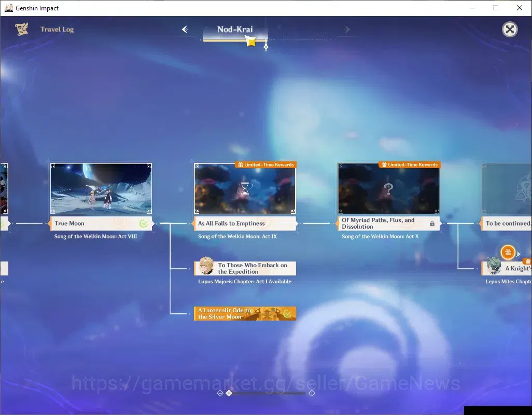532x415 pixels.
Task: Click Limited-Time Rewards badge on Act X
Action: point(410,164)
